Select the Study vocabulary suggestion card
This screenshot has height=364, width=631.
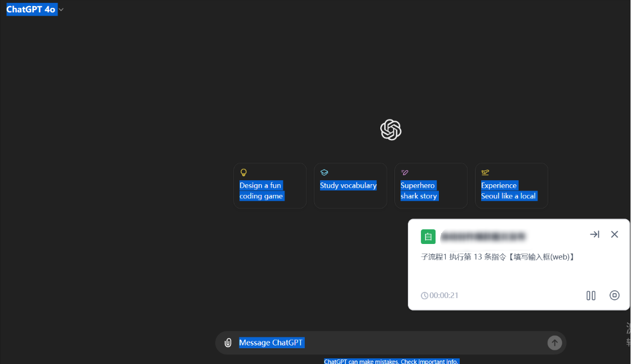tap(350, 185)
